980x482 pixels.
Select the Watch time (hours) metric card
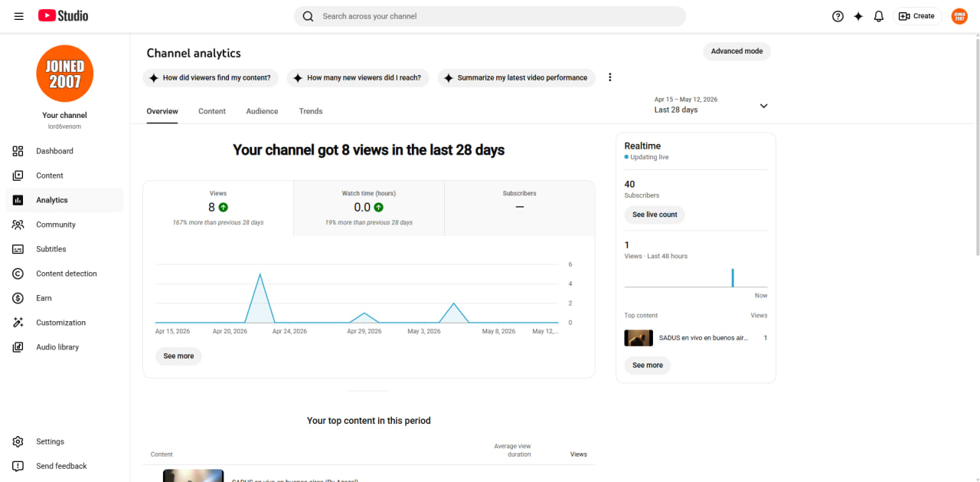[369, 208]
